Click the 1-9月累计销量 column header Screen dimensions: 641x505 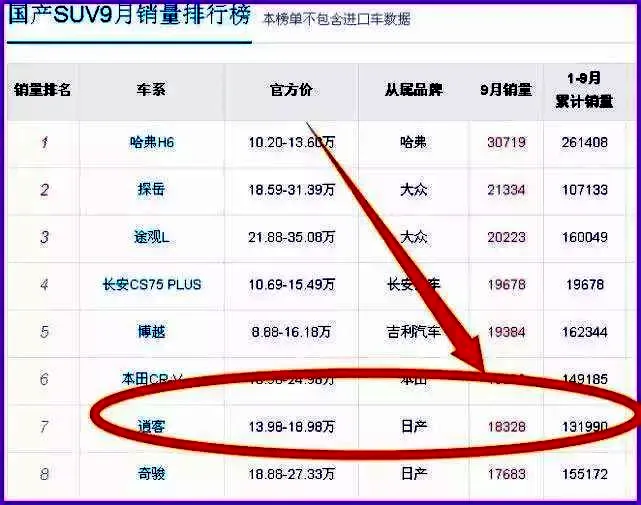tap(584, 90)
